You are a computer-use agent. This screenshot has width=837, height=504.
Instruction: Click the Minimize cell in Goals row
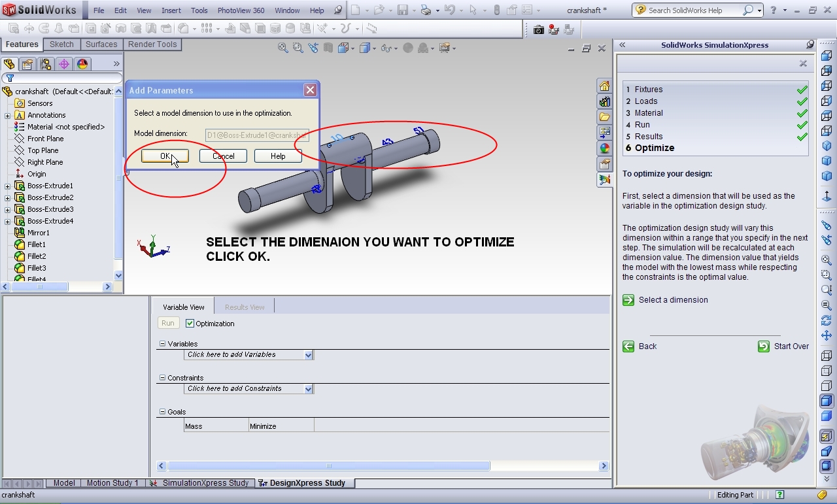(281, 426)
